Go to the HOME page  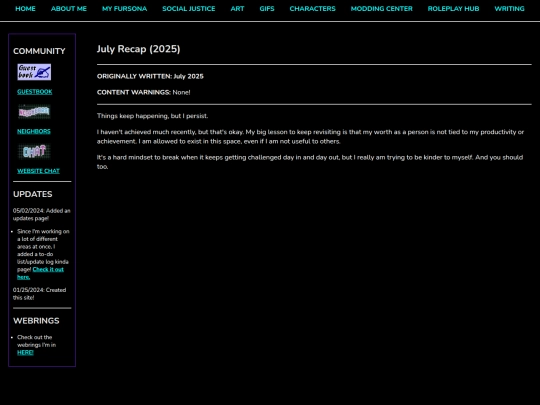point(25,9)
